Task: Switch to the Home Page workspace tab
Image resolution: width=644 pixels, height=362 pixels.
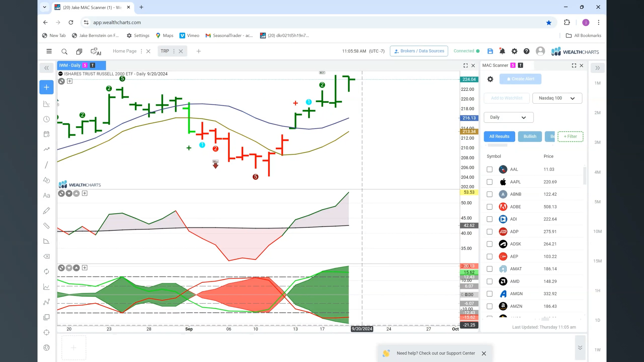Action: pos(124,51)
